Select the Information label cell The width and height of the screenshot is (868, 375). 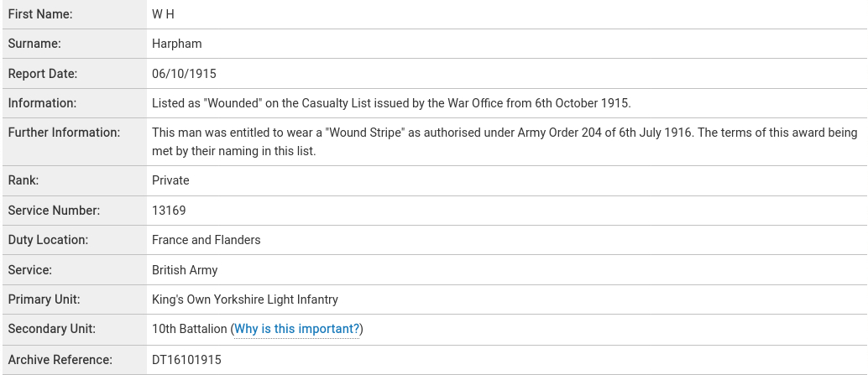(x=75, y=103)
